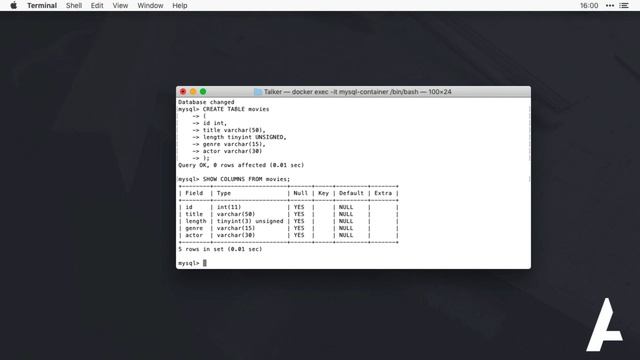Open the Edit menu

tap(97, 6)
